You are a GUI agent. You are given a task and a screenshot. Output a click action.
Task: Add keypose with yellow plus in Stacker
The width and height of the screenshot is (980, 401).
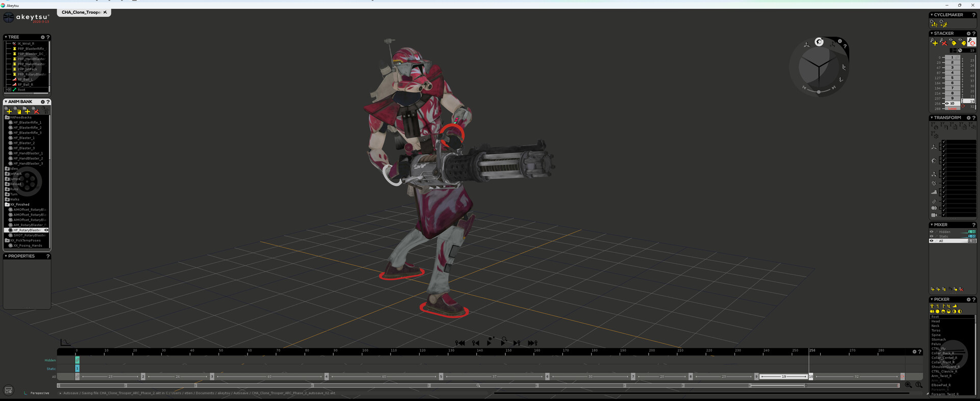[935, 43]
